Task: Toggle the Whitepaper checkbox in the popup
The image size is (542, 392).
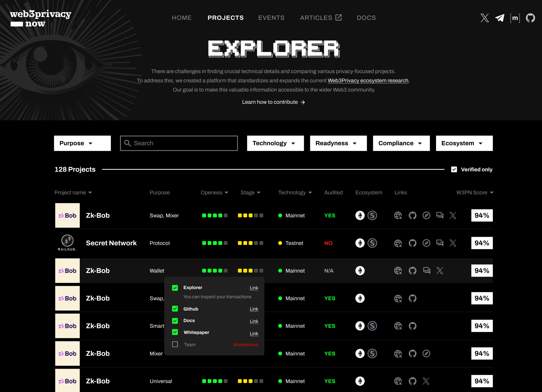Action: point(175,332)
